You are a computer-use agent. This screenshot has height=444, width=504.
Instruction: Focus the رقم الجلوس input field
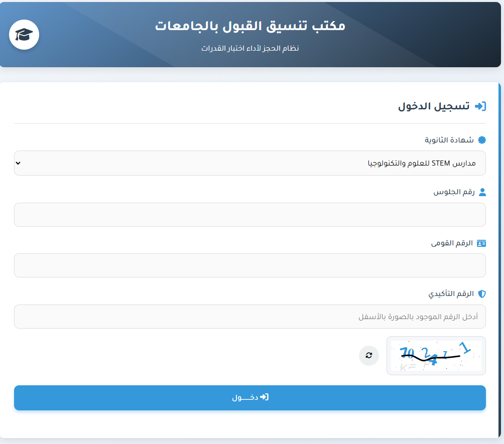tap(250, 214)
